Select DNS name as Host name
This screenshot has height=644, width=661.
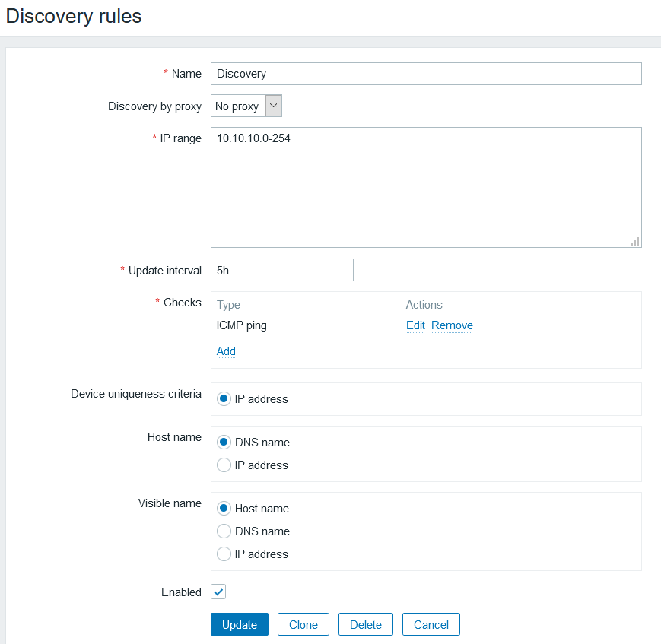[x=224, y=442]
